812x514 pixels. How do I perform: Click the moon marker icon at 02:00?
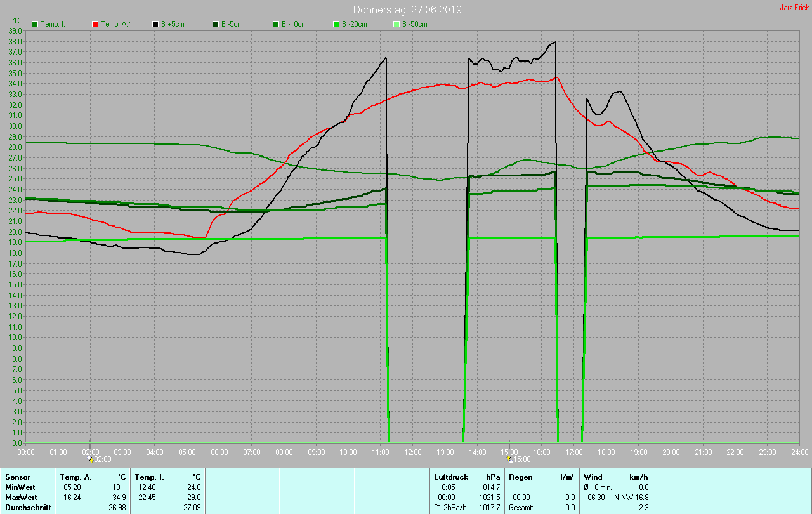click(90, 458)
